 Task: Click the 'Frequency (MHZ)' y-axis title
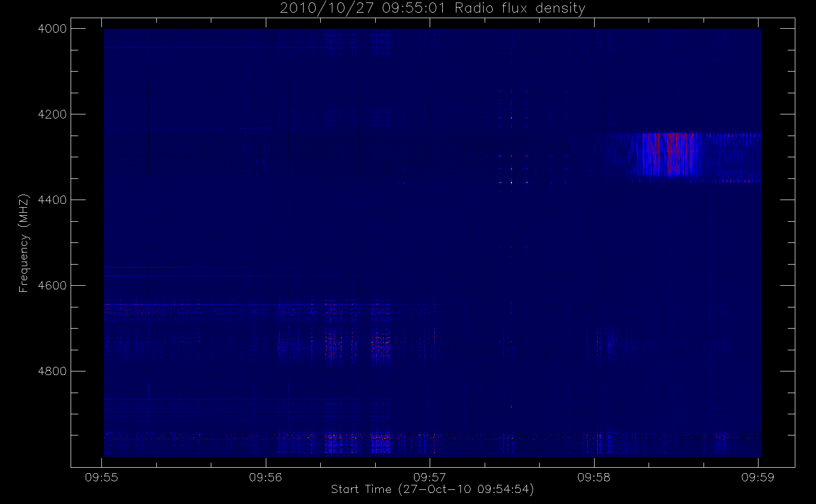click(x=24, y=243)
